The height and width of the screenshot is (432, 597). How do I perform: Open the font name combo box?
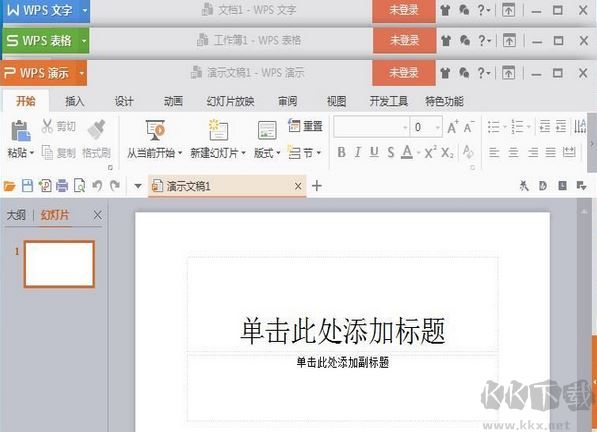[371, 127]
